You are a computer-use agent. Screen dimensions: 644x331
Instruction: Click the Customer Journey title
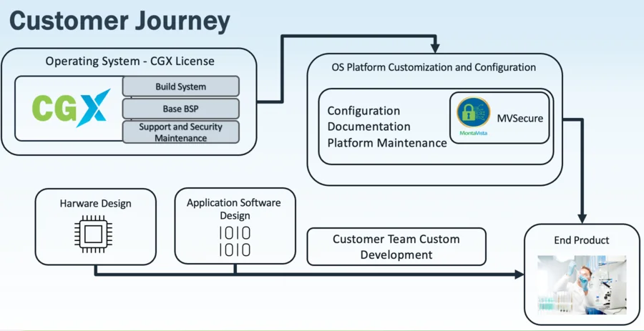pos(119,21)
